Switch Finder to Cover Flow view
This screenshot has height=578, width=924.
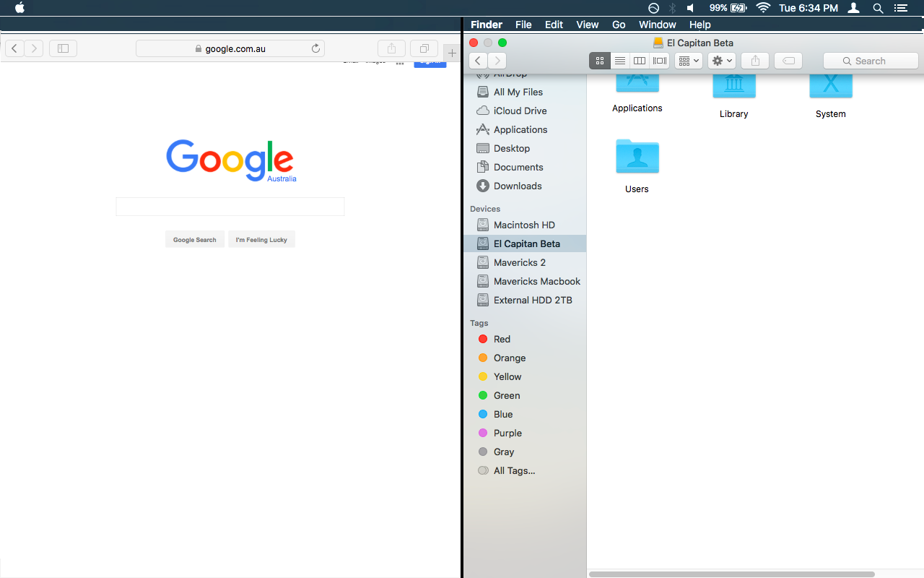(x=659, y=61)
